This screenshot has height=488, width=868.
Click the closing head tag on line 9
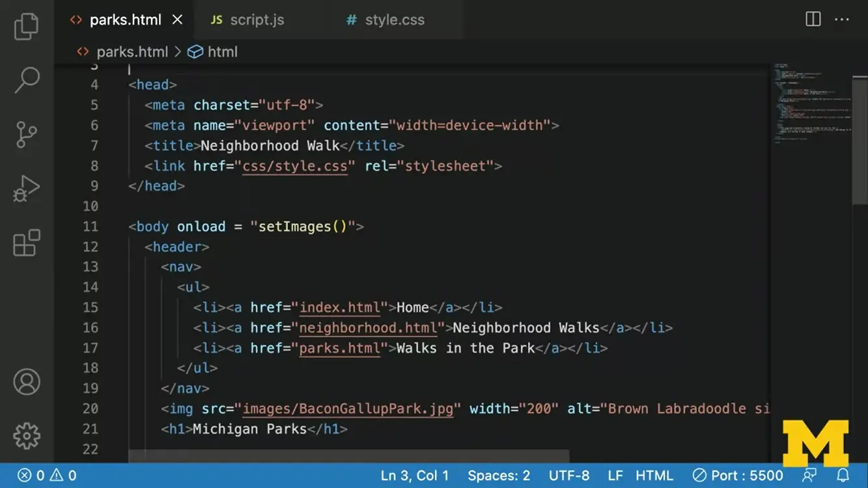156,186
